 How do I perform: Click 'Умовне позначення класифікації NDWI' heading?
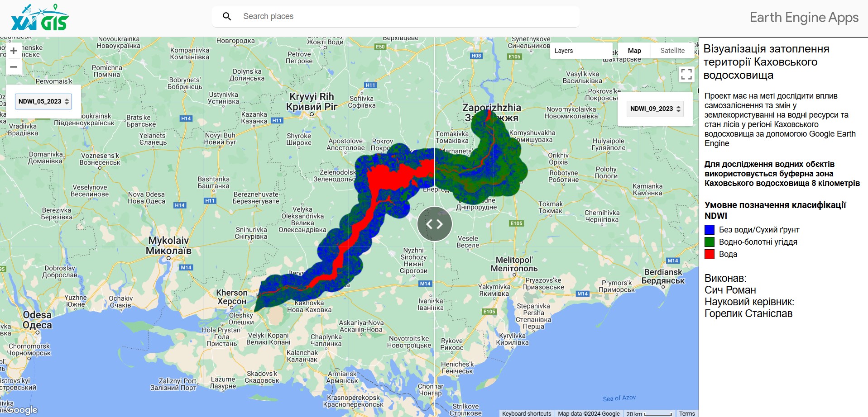(775, 210)
